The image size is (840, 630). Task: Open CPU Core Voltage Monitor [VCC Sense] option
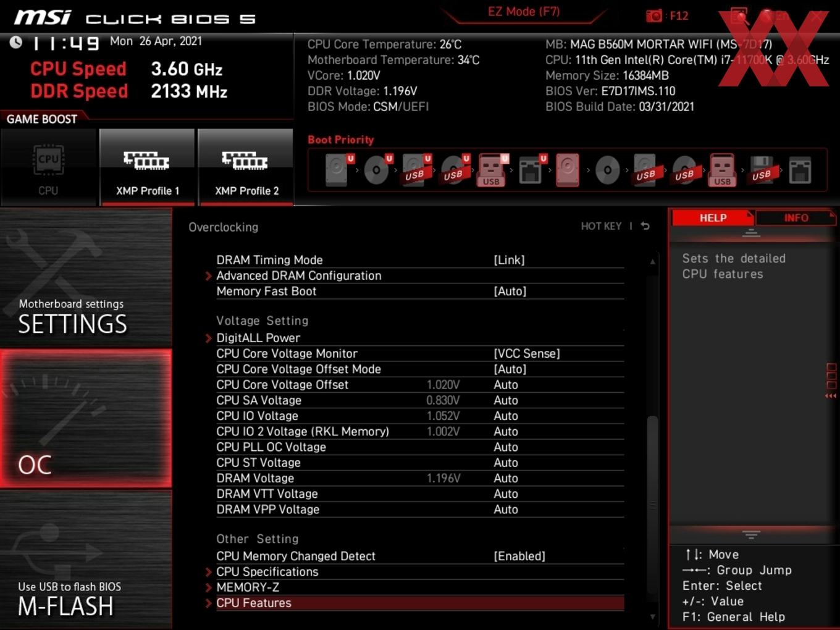(527, 353)
